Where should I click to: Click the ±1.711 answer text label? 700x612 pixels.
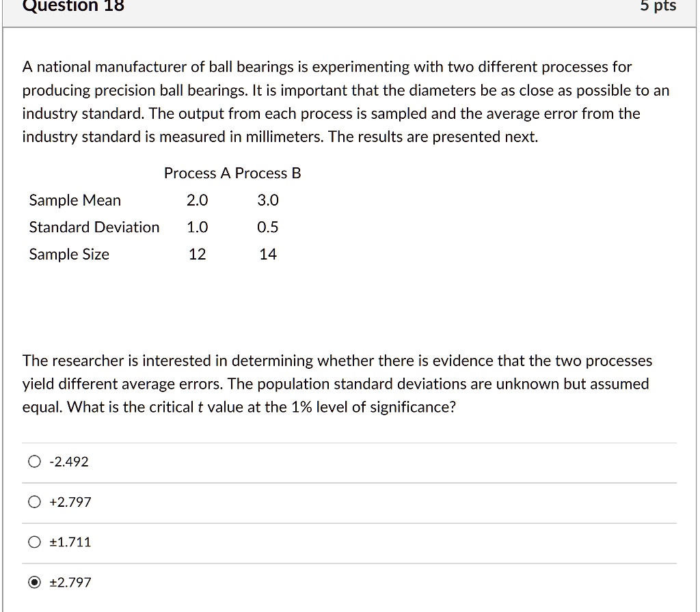pyautogui.click(x=68, y=542)
